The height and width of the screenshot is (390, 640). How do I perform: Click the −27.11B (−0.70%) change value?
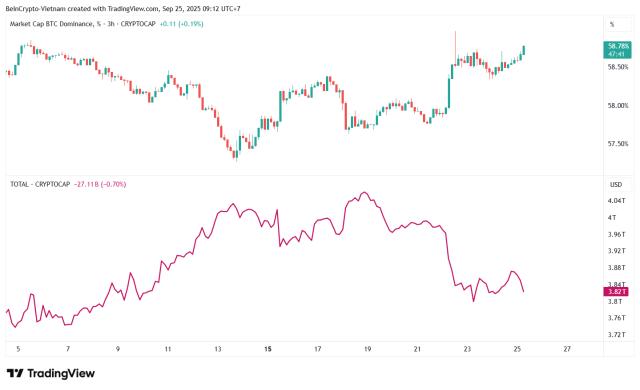click(x=100, y=184)
